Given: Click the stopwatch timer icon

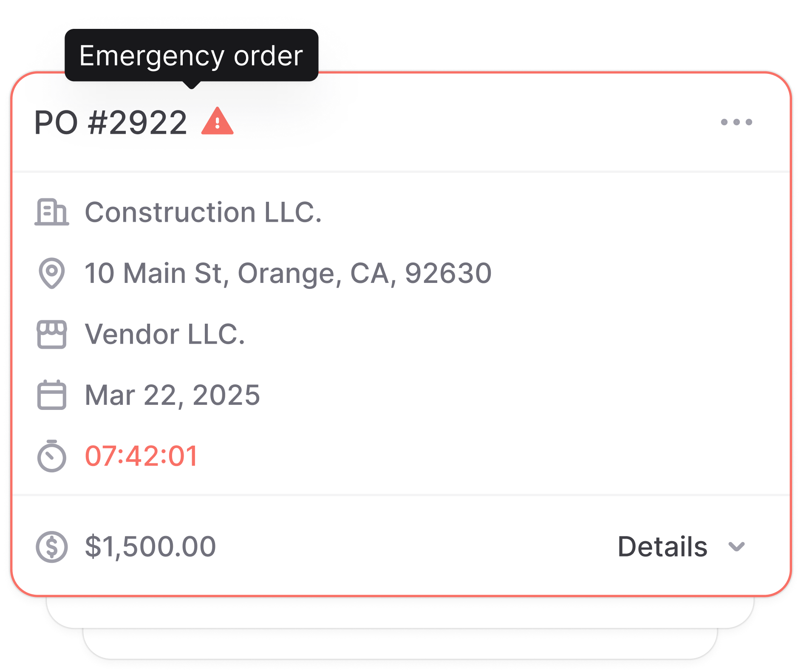Looking at the screenshot, I should point(51,456).
